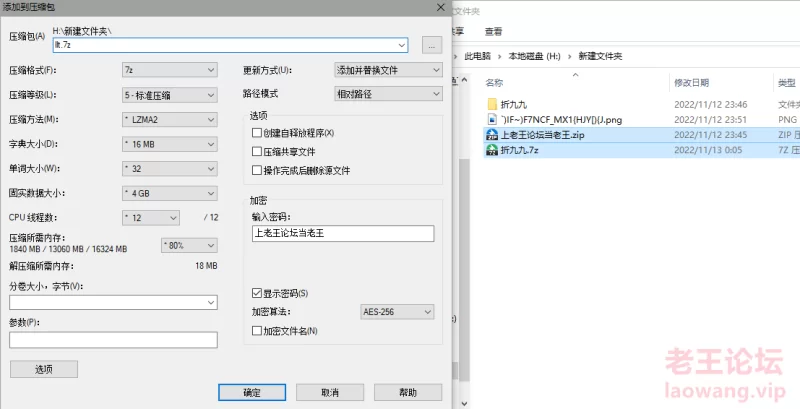
Task: Open the 路径模式 相对路径 dropdown
Action: 388,94
